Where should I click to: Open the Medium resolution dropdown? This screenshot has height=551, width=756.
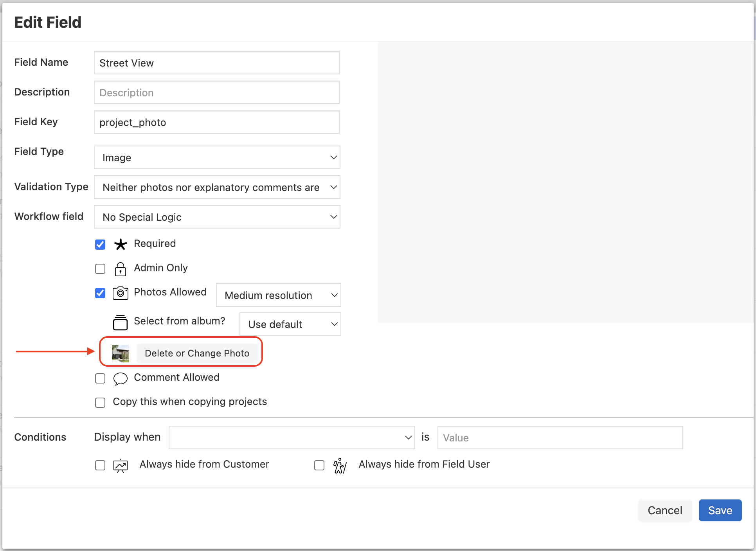278,295
